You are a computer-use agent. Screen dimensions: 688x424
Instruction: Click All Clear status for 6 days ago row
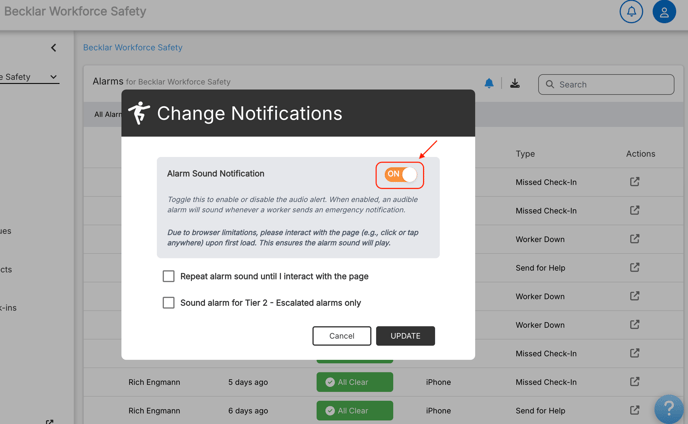point(355,410)
